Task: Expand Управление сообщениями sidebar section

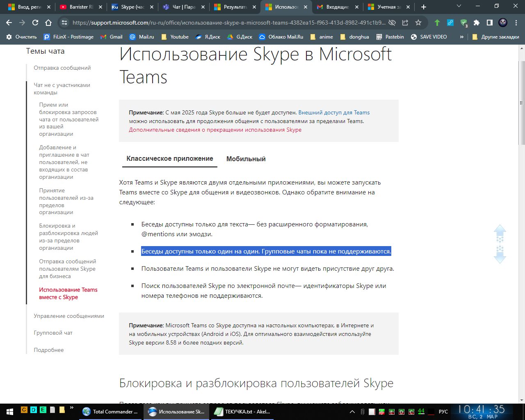Action: [x=69, y=316]
